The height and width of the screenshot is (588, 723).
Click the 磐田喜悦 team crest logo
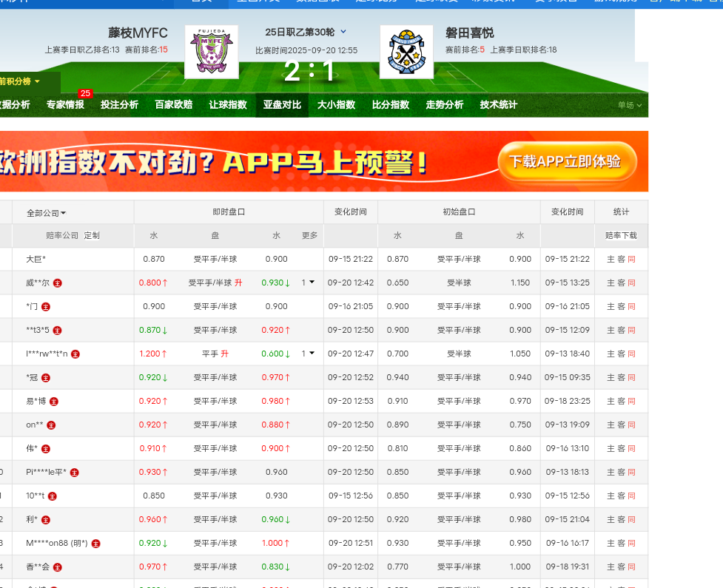(x=406, y=52)
